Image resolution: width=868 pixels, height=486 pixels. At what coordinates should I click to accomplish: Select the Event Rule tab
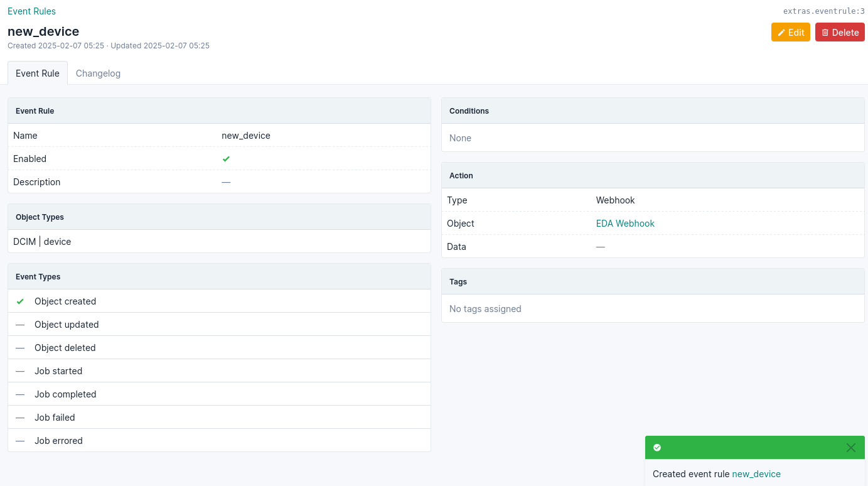38,73
